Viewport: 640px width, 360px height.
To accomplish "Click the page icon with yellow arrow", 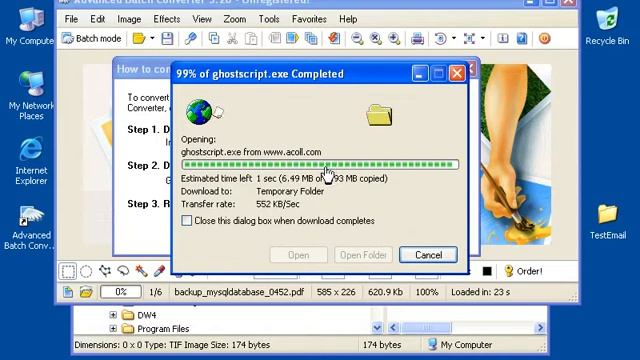I will coord(293,39).
